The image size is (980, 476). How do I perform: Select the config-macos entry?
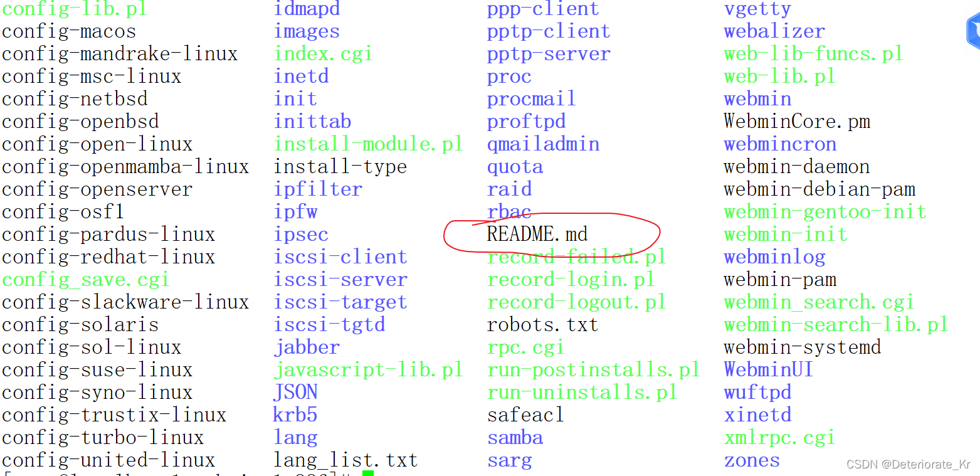point(69,31)
